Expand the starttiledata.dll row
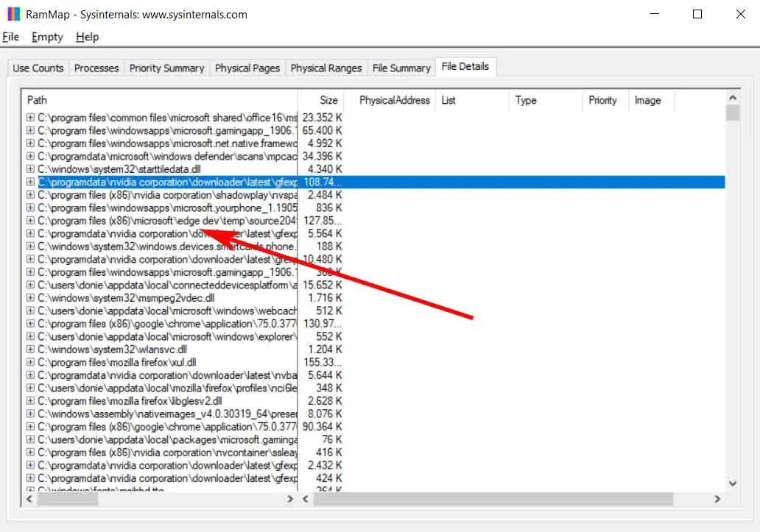 click(30, 169)
